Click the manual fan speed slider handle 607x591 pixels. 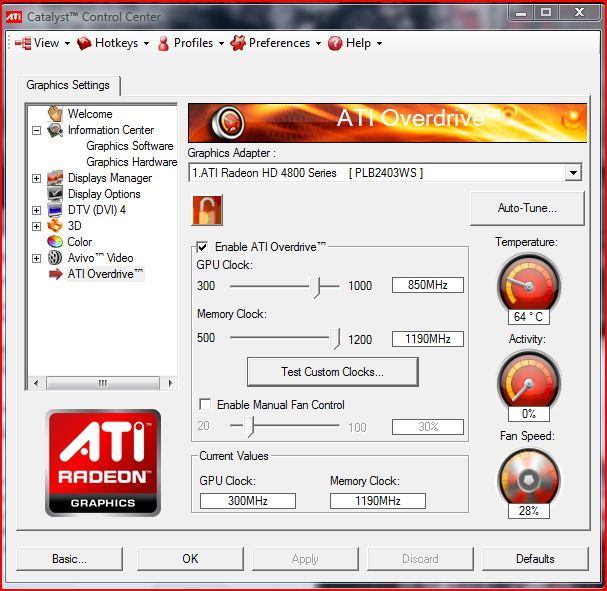pos(249,427)
